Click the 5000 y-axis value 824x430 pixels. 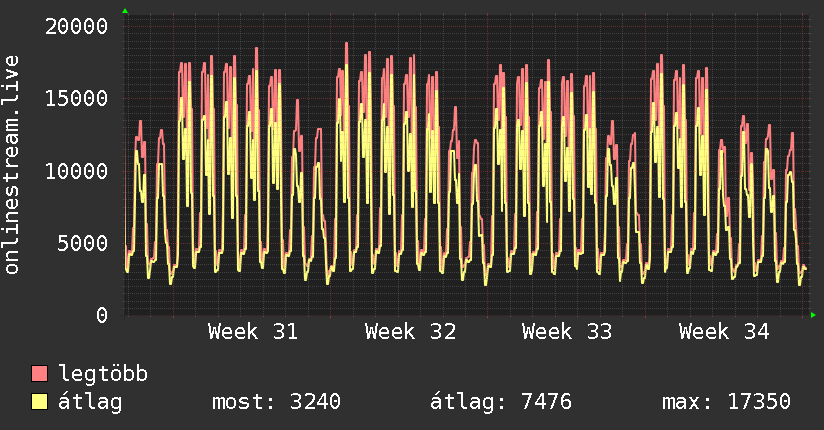click(x=83, y=243)
